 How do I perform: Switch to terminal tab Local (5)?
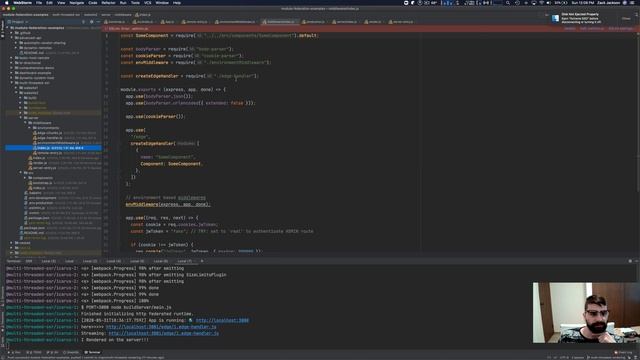pyautogui.click(x=137, y=261)
